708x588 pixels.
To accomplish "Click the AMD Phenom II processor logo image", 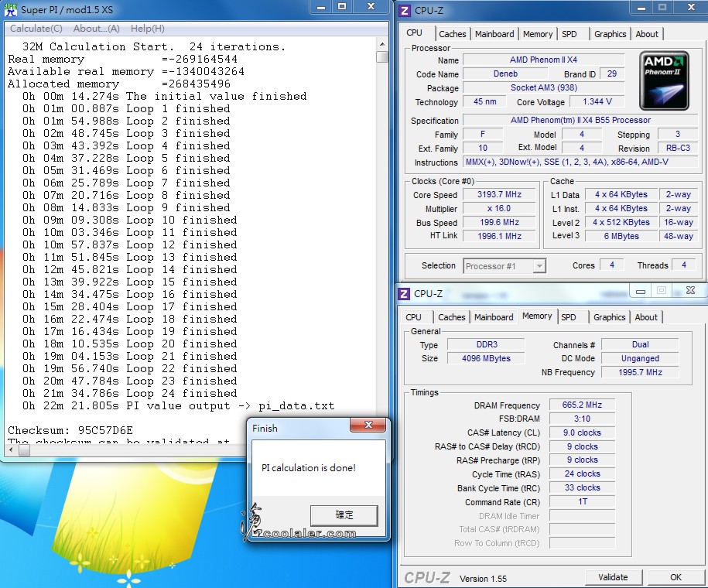I will 664,80.
